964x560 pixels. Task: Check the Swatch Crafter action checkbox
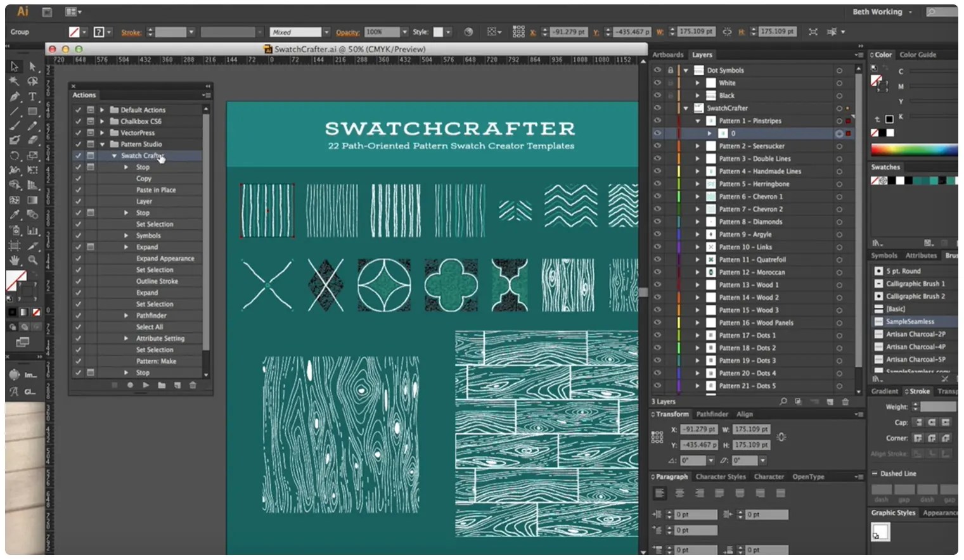tap(79, 155)
